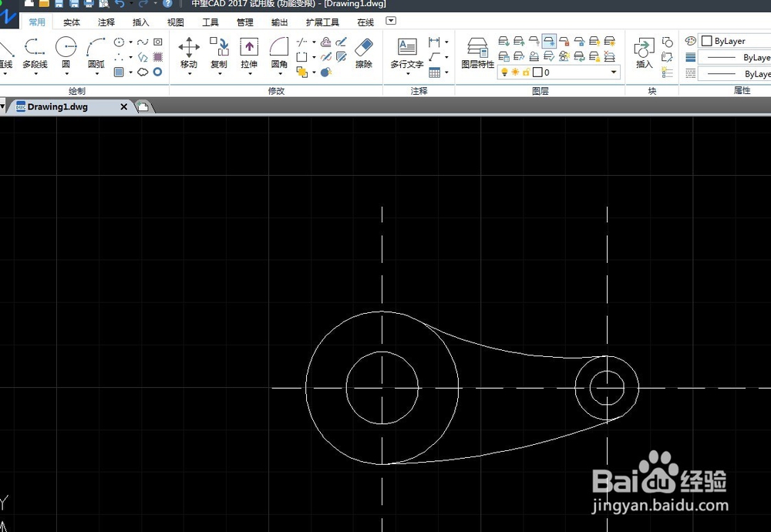Pick the Hatch fill tool
The height and width of the screenshot is (532, 771).
click(x=158, y=57)
